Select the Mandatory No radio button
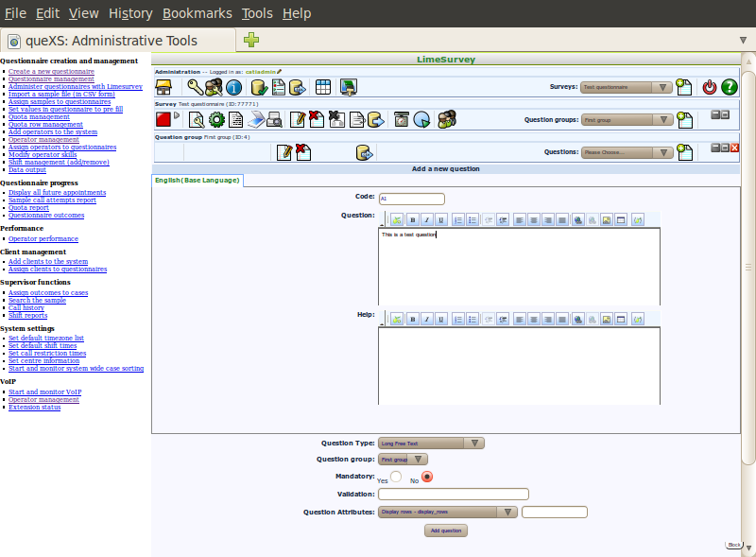The image size is (756, 557). tap(427, 477)
